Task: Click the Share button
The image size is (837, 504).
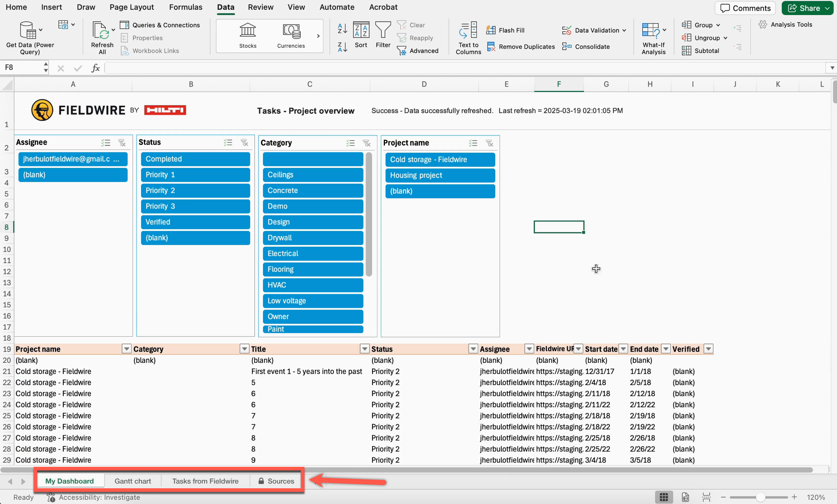Action: (803, 8)
